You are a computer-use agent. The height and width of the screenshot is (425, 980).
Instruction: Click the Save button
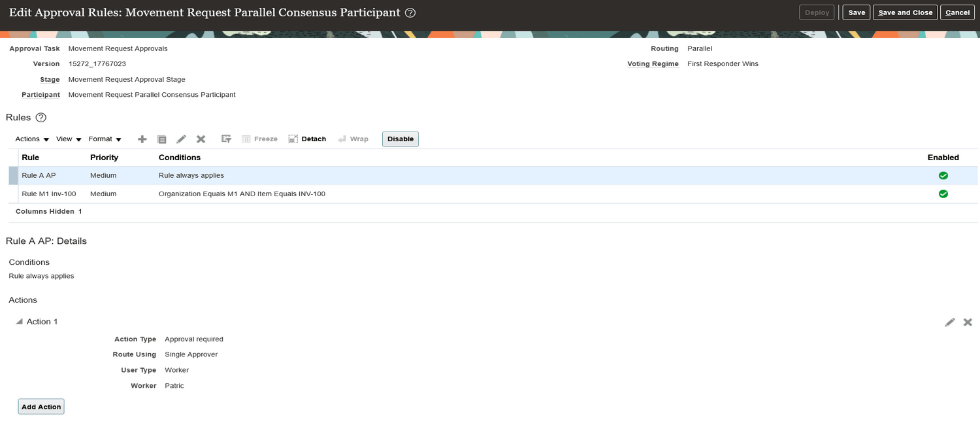[x=857, y=12]
